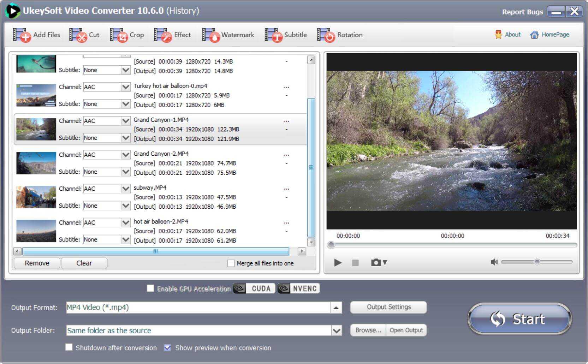Open Channel dropdown for subway.MP4
Screen dimensions: 588x364
125,189
